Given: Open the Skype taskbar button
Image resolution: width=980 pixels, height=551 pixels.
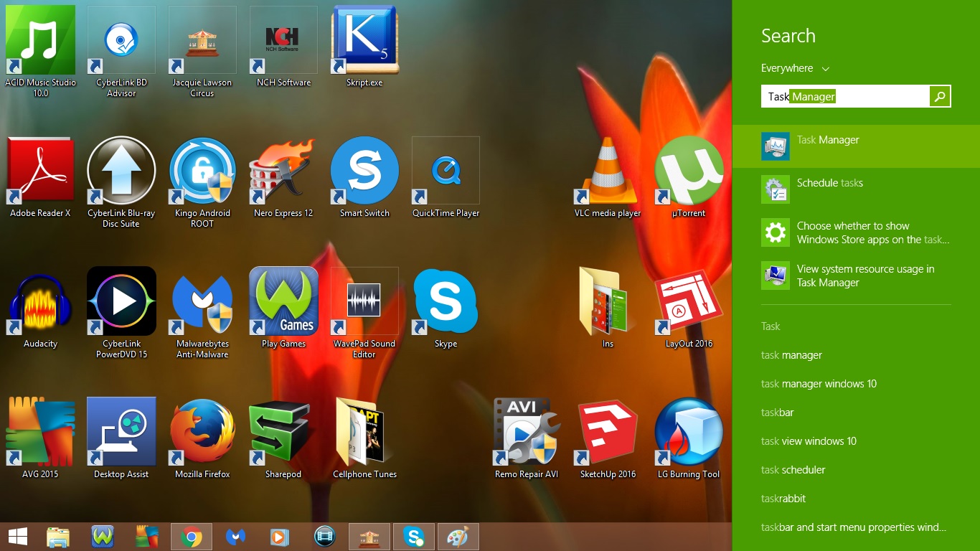Looking at the screenshot, I should tap(414, 537).
